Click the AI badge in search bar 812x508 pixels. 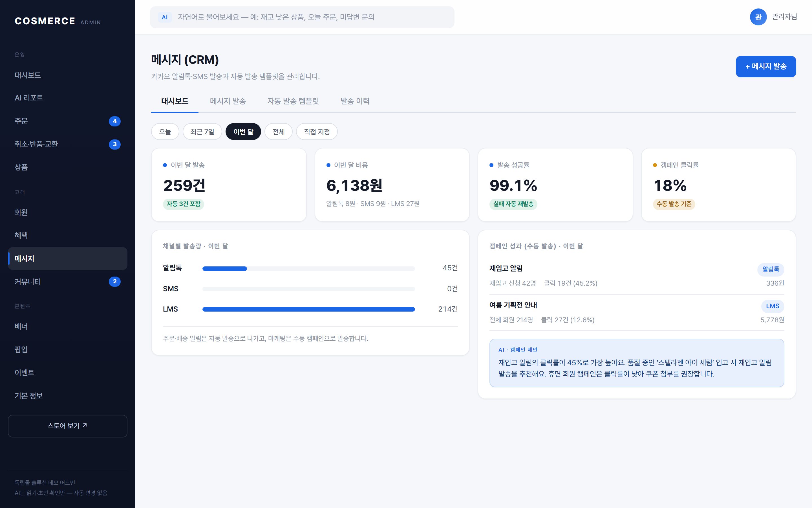tap(164, 17)
